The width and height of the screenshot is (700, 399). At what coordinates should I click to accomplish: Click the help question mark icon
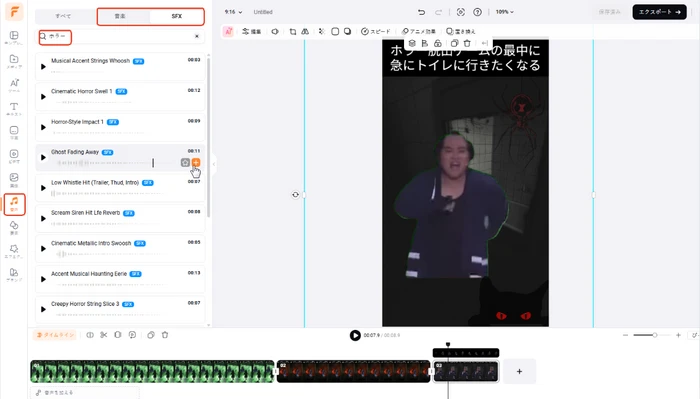[477, 12]
